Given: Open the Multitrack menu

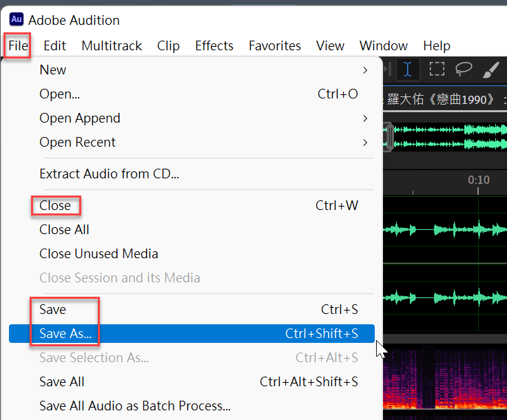Looking at the screenshot, I should [112, 45].
